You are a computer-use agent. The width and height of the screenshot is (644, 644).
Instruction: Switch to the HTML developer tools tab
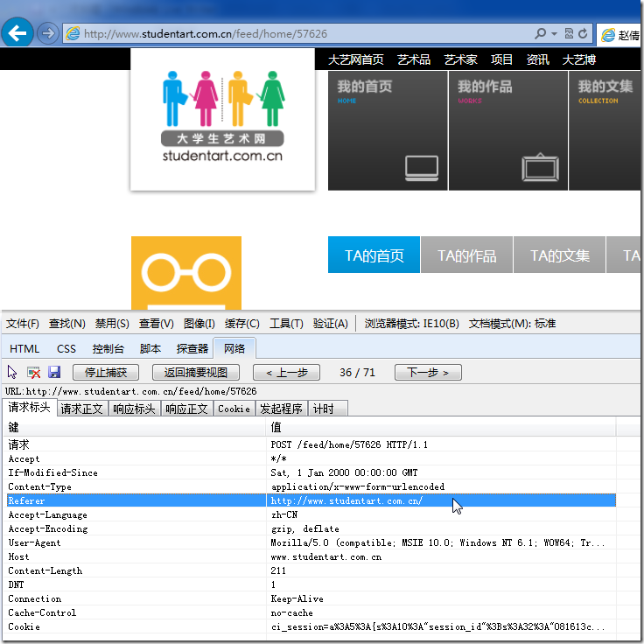click(24, 349)
